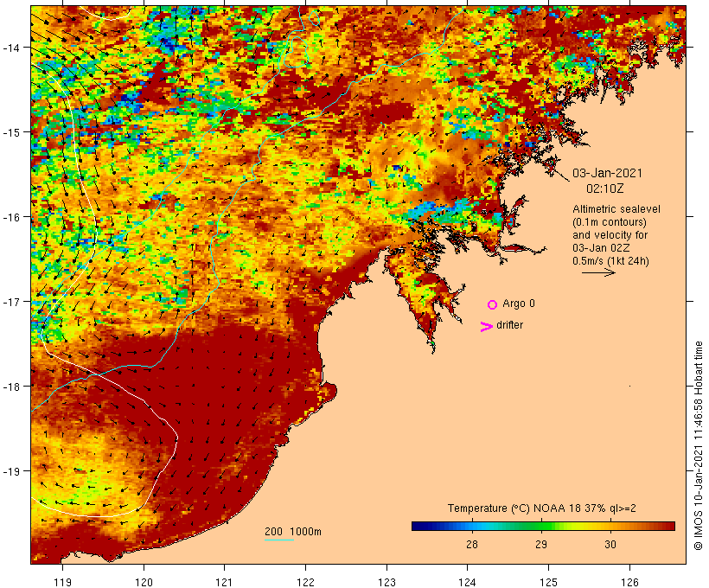The image size is (709, 588).
Task: Click the 'Temperature (°C) NOAA 18 37% ql>=2' title
Action: coord(542,508)
